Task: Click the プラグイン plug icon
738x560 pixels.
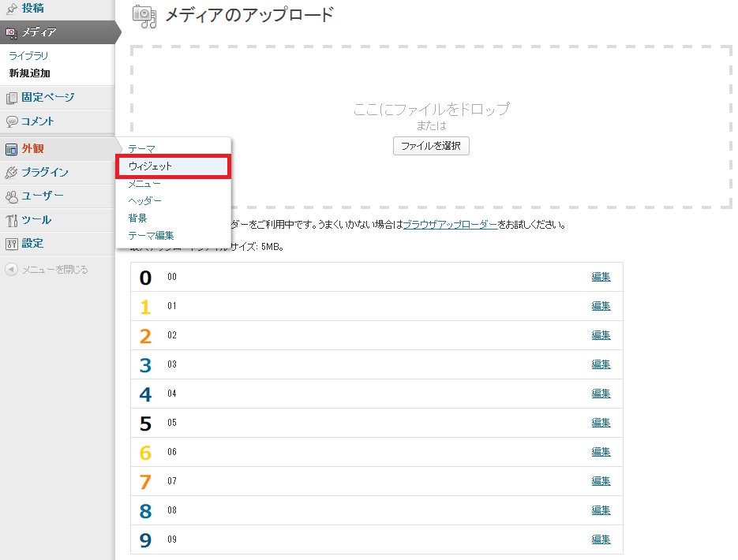Action: tap(11, 173)
